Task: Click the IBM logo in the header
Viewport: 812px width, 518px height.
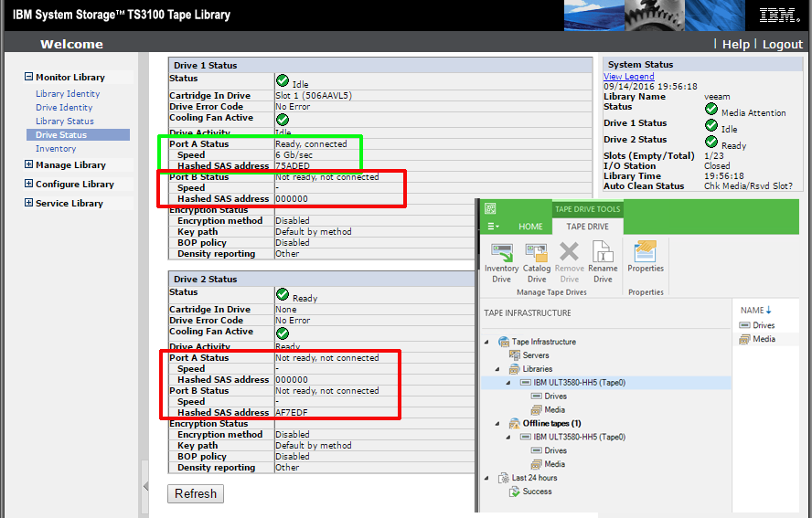Action: 779,15
